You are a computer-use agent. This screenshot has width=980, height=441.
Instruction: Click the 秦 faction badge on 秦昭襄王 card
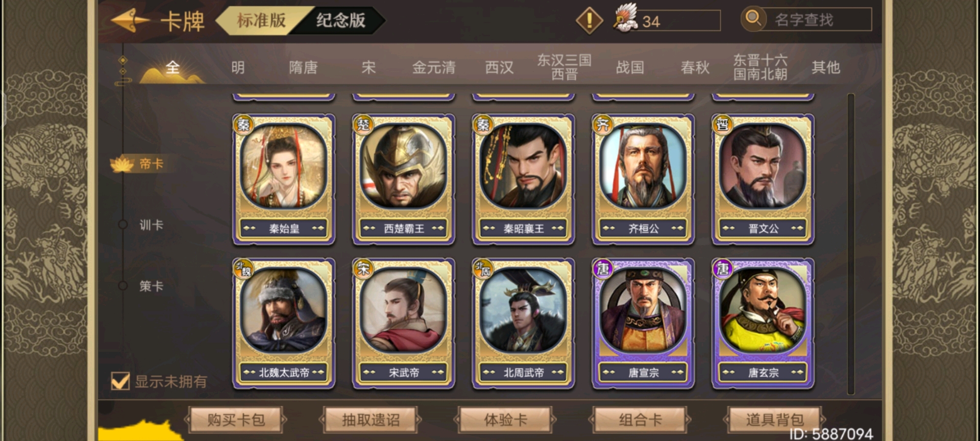tap(483, 124)
